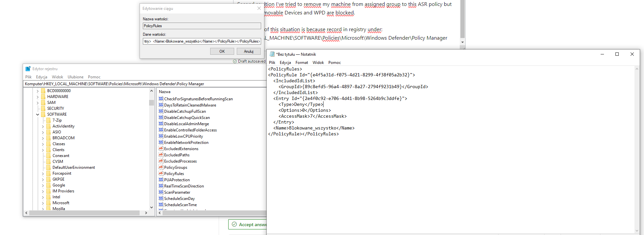Click the GroupId line in Notepad

[353, 87]
